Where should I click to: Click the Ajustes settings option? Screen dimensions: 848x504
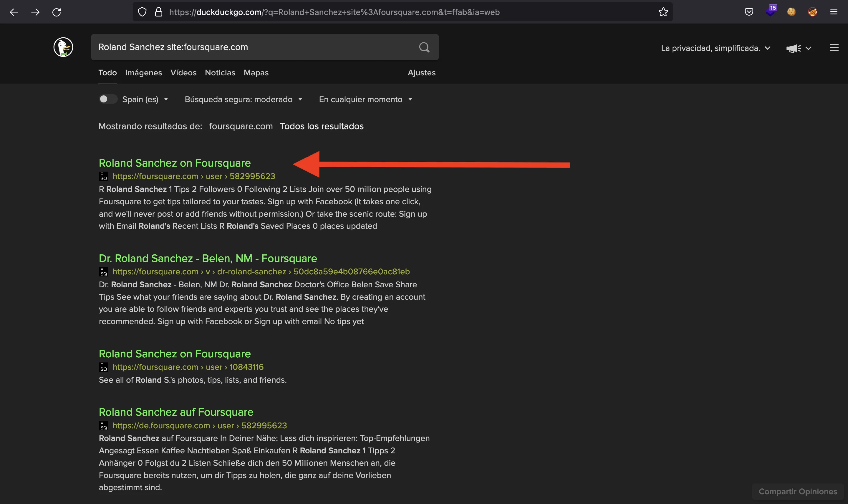pos(421,73)
